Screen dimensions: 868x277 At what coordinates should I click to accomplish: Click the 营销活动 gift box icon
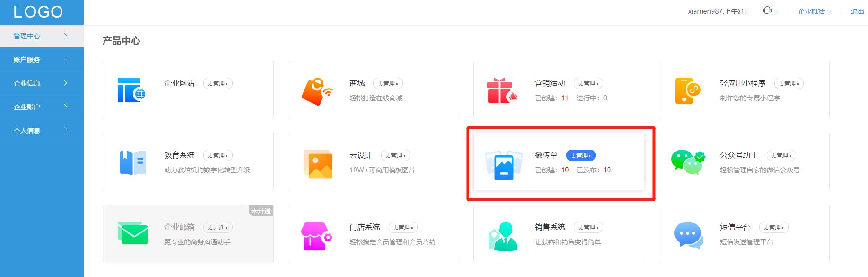(502, 90)
